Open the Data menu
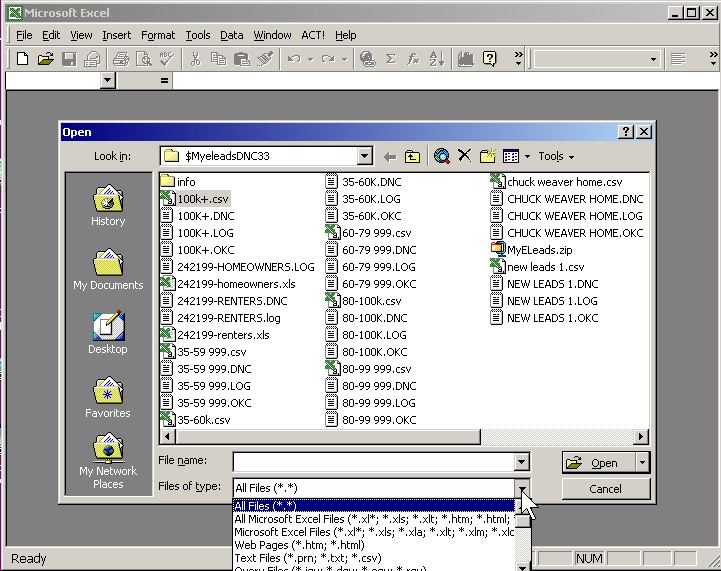This screenshot has width=721, height=571. [x=231, y=35]
